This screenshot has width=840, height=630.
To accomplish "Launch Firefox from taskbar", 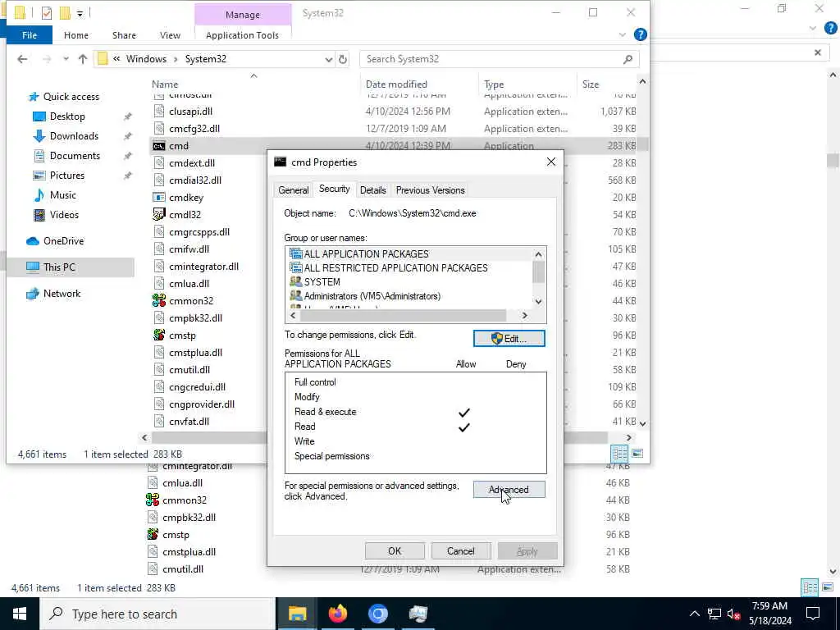I will pos(337,614).
